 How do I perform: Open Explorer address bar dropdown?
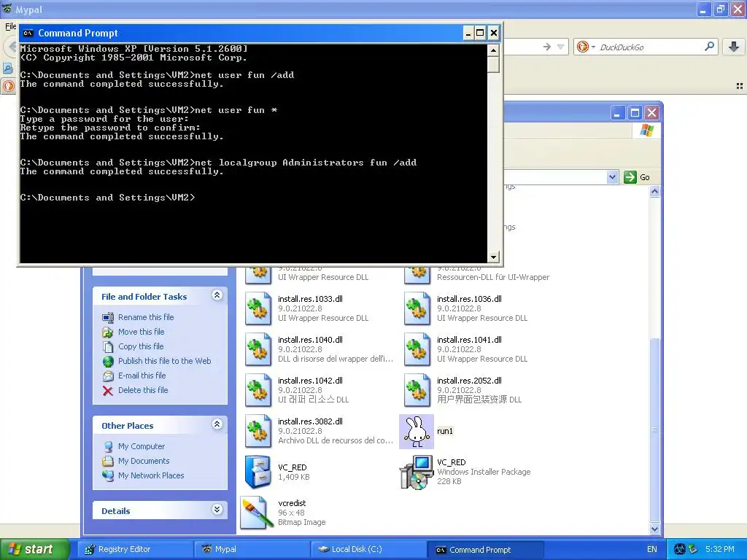612,177
